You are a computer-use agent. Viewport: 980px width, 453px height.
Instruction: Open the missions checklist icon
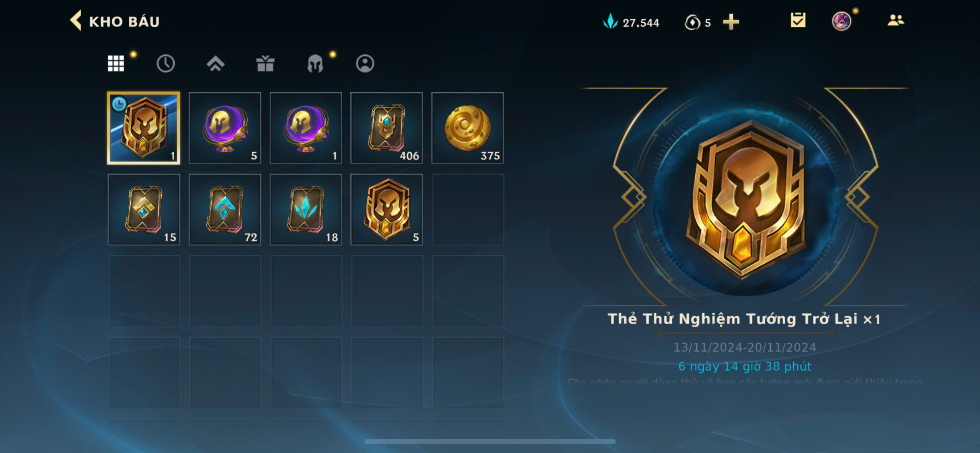pos(797,20)
